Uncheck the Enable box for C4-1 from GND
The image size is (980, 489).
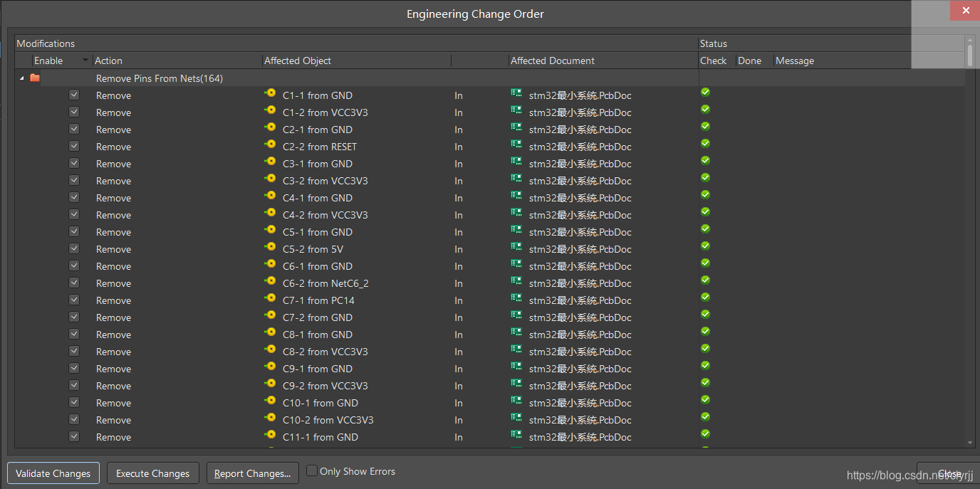pos(74,197)
